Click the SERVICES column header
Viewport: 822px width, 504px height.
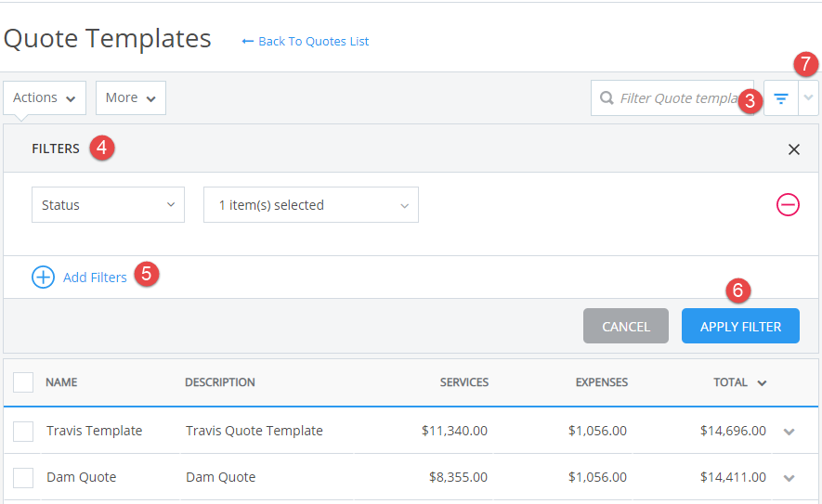click(464, 382)
